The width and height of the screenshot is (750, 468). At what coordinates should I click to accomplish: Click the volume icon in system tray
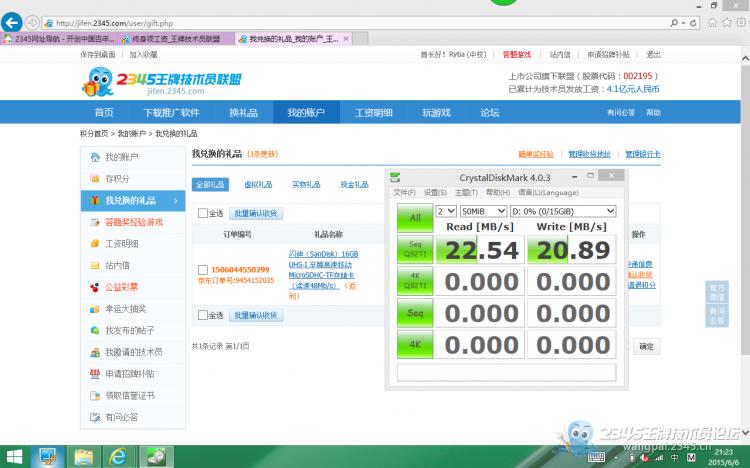click(644, 457)
